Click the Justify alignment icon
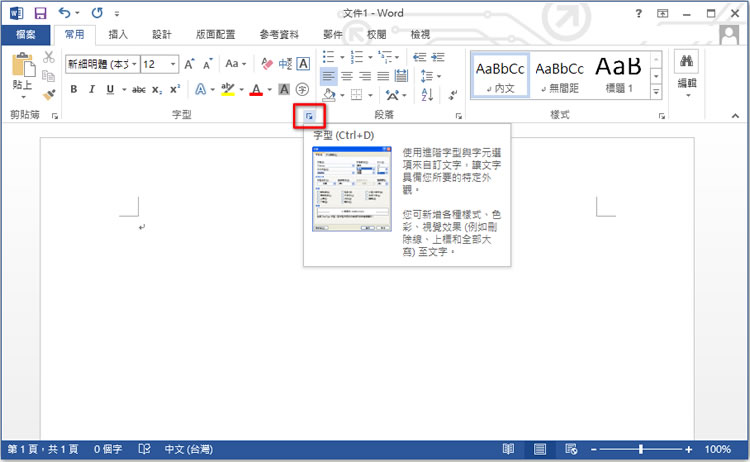This screenshot has width=750, height=462. [x=383, y=76]
